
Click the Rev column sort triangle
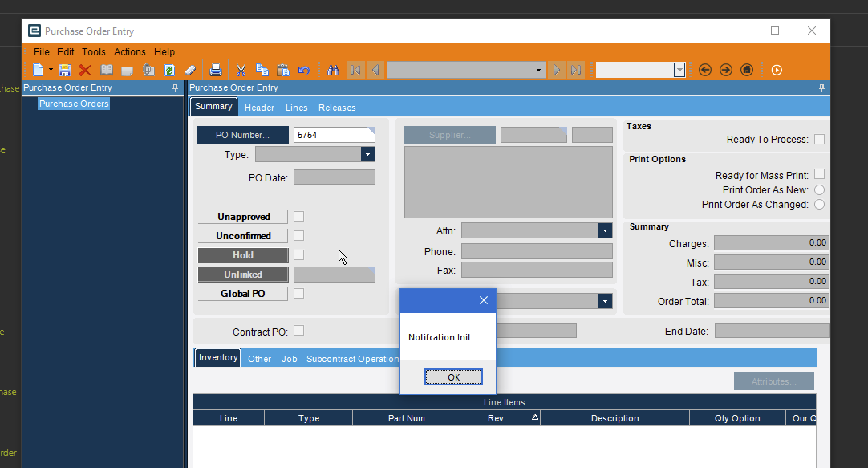(535, 417)
